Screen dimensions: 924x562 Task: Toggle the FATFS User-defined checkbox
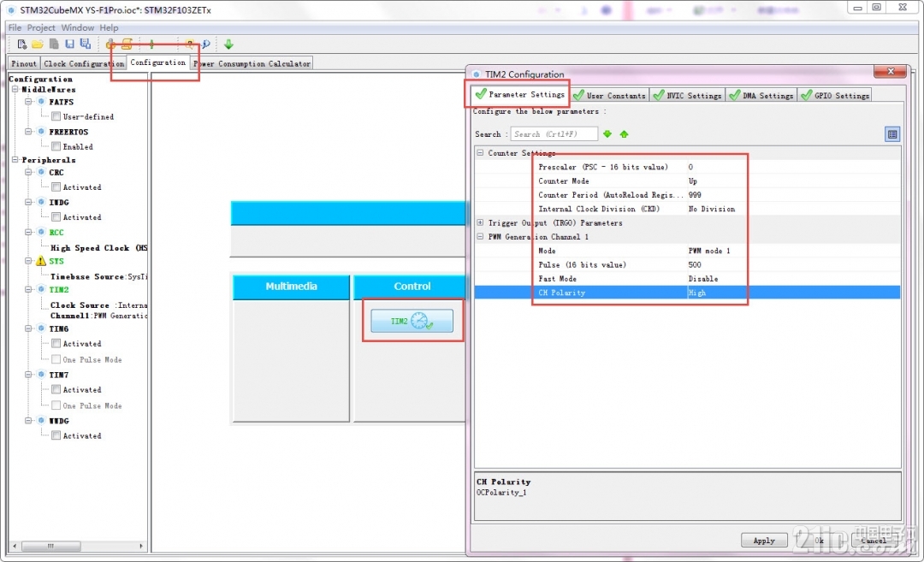pyautogui.click(x=56, y=116)
